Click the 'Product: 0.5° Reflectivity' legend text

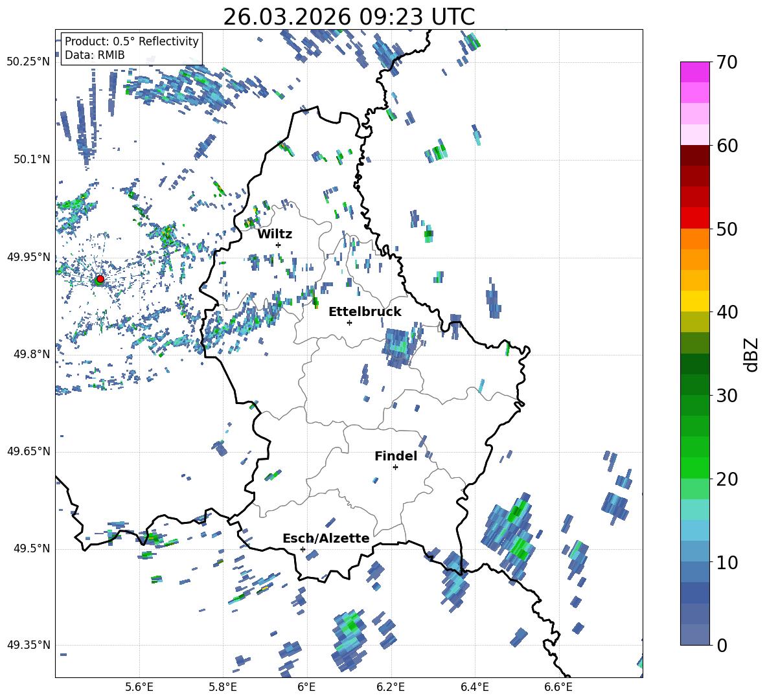point(132,41)
